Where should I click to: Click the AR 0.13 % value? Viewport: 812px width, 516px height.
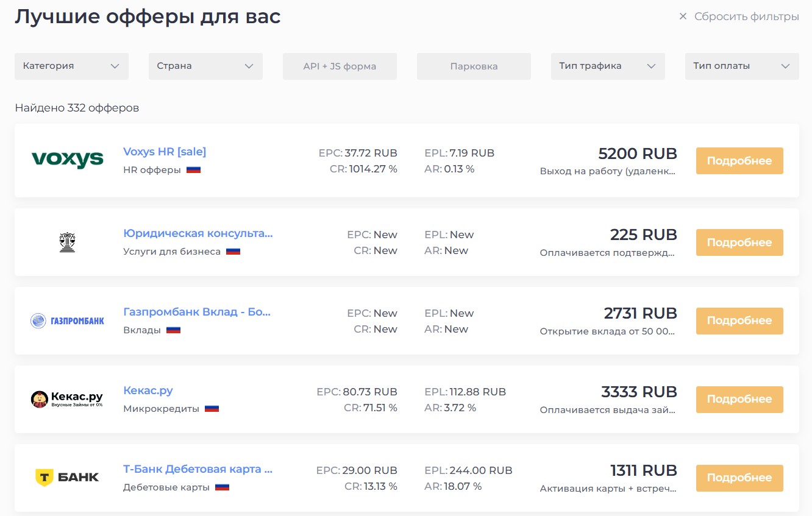pos(459,169)
